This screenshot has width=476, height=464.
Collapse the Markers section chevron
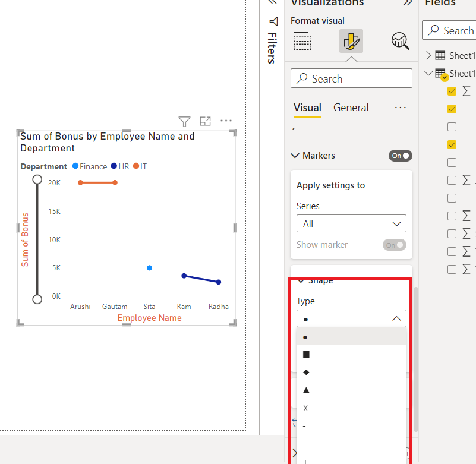point(295,156)
